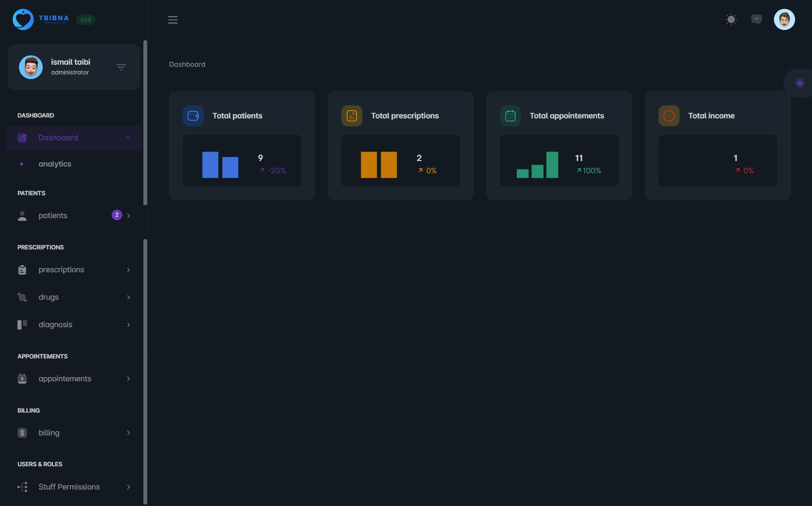Click the Total appointements calendar icon

pyautogui.click(x=510, y=116)
